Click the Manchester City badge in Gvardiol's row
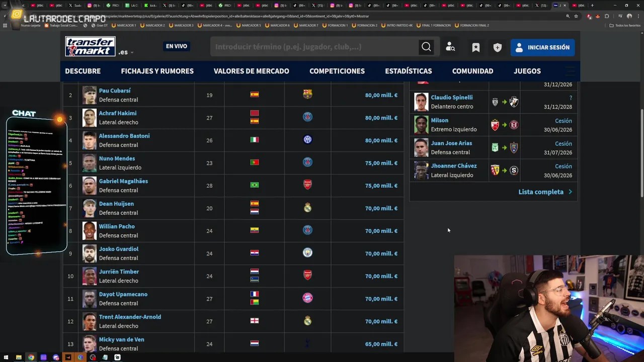 coord(307,252)
